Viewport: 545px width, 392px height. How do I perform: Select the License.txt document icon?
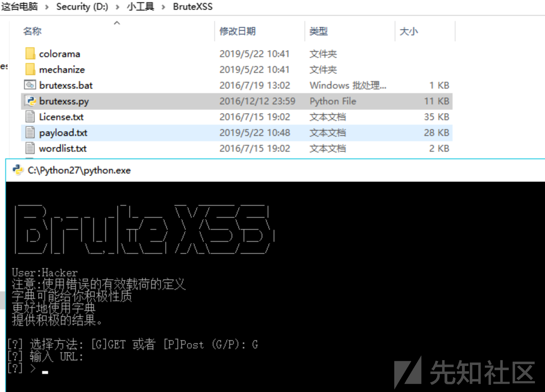[x=30, y=117]
